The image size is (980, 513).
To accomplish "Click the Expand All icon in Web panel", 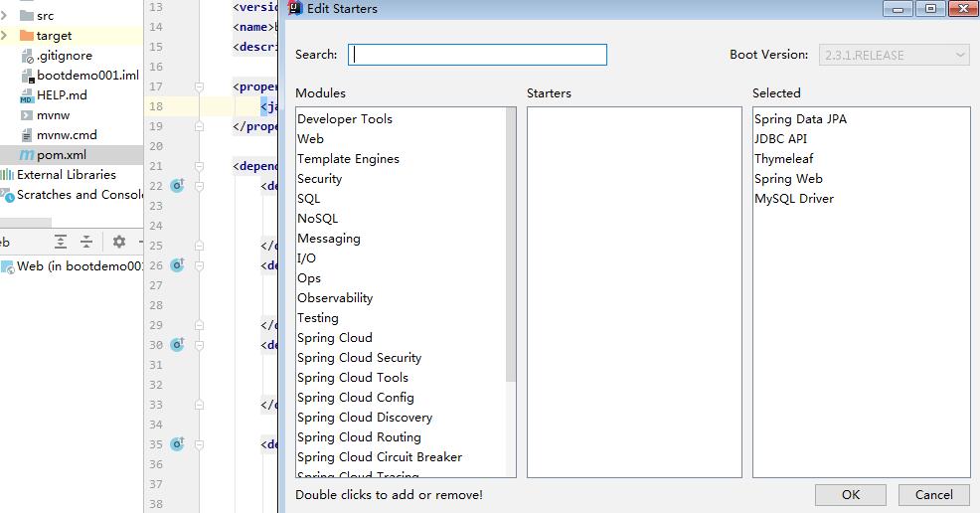I will pyautogui.click(x=61, y=242).
